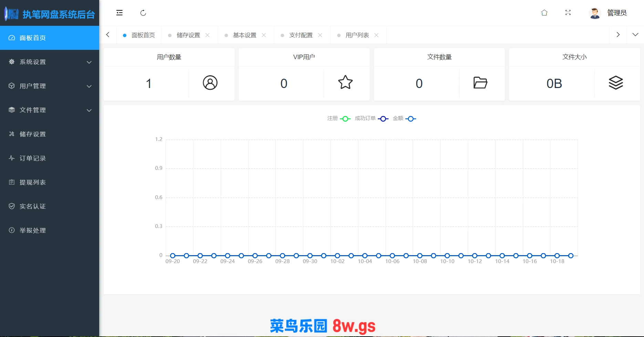Click the refresh page icon
The width and height of the screenshot is (644, 337).
coord(143,13)
